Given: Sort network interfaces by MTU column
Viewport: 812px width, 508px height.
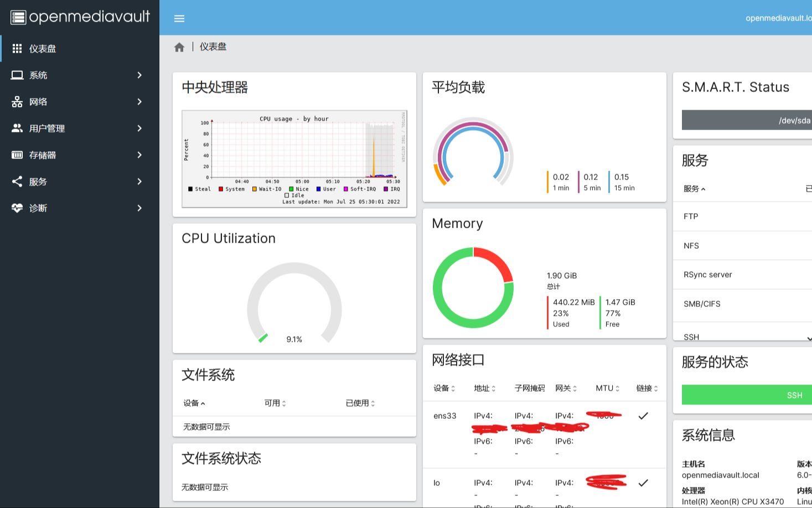Looking at the screenshot, I should pyautogui.click(x=608, y=388).
